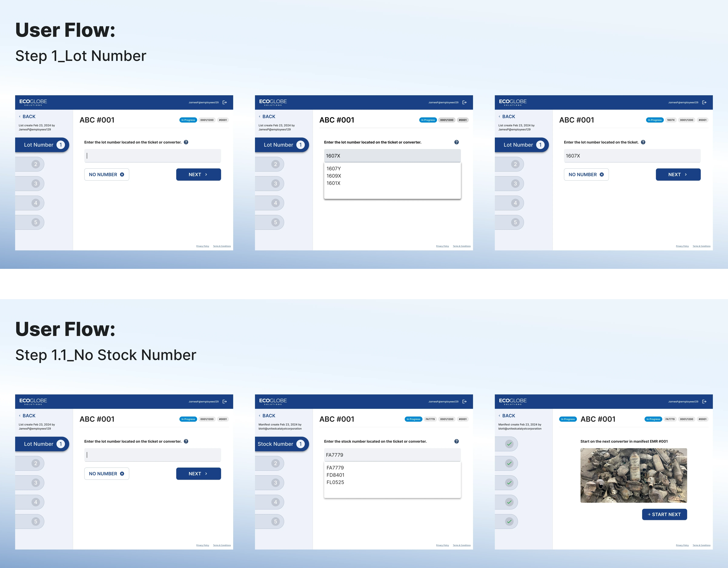
Task: Open Lot Number tab in Step 1.1 empty screen
Action: click(x=42, y=444)
